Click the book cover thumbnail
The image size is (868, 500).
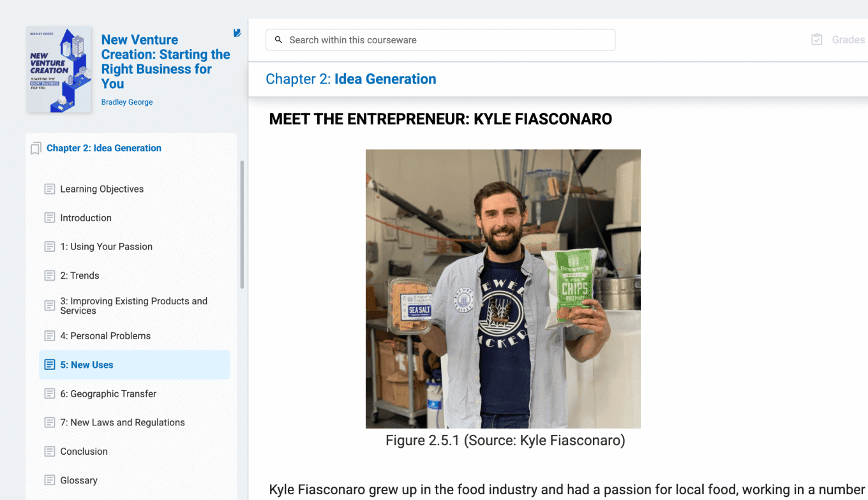click(x=59, y=70)
